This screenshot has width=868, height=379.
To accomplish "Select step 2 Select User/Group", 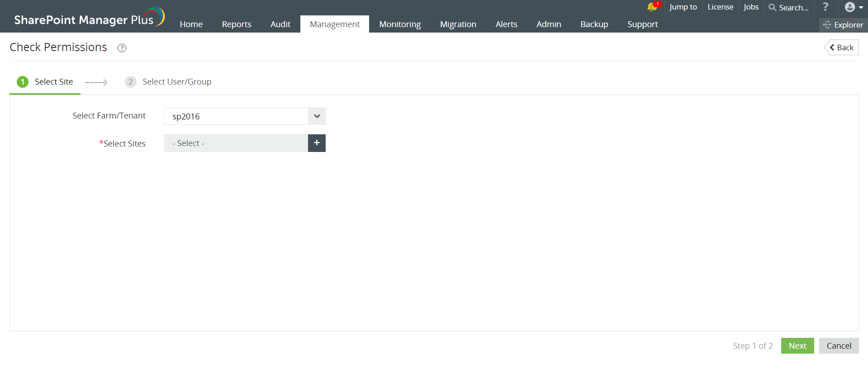I will [x=168, y=82].
